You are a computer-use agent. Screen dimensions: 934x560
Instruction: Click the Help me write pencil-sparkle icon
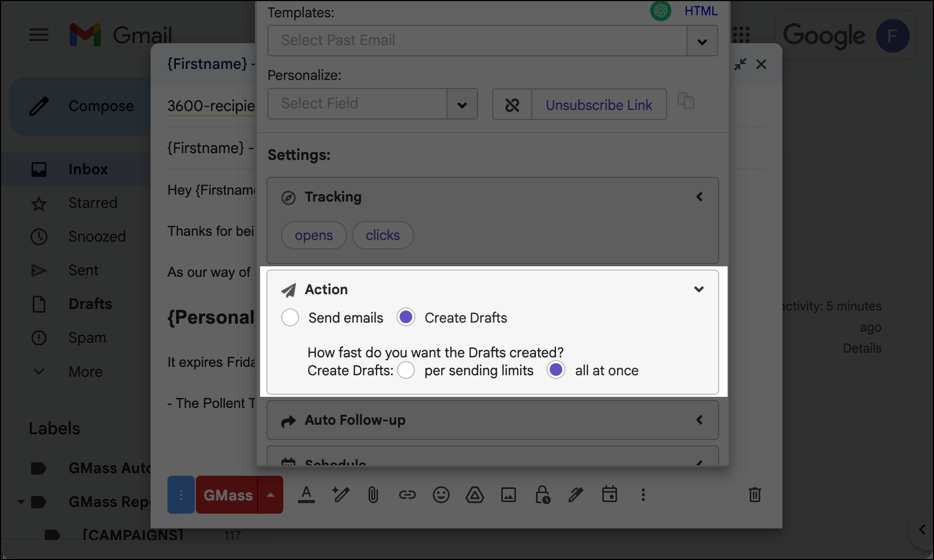[340, 495]
